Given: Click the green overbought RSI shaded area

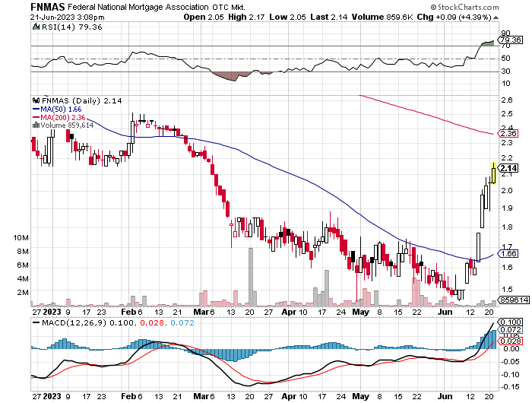Looking at the screenshot, I should (x=487, y=43).
